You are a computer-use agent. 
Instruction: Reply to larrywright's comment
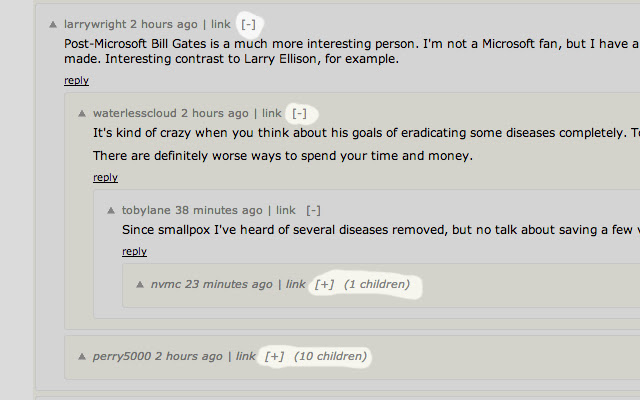[76, 81]
